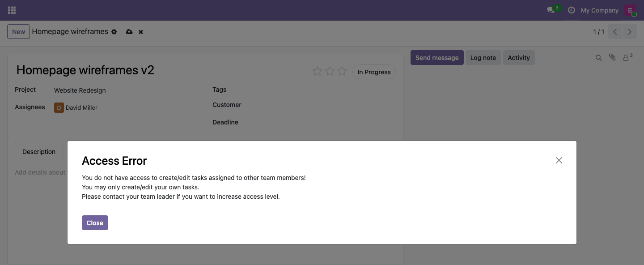Click David Miller's avatar icon
The width and height of the screenshot is (644, 265).
(59, 107)
